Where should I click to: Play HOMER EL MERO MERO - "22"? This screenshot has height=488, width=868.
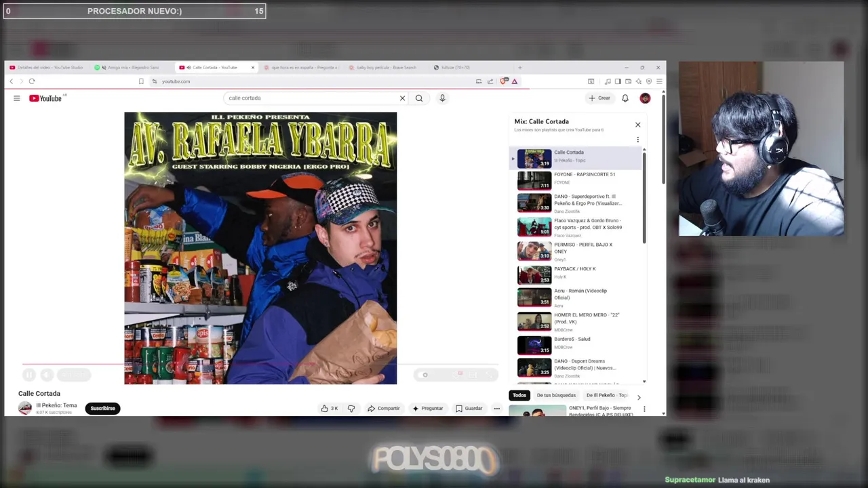point(576,321)
